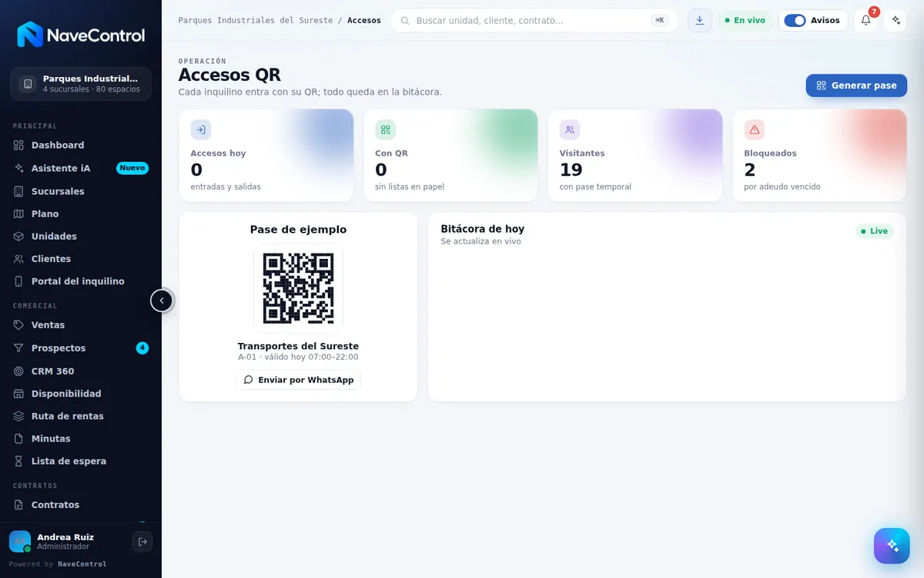
Task: Go to Dashboard menu item
Action: click(81, 145)
